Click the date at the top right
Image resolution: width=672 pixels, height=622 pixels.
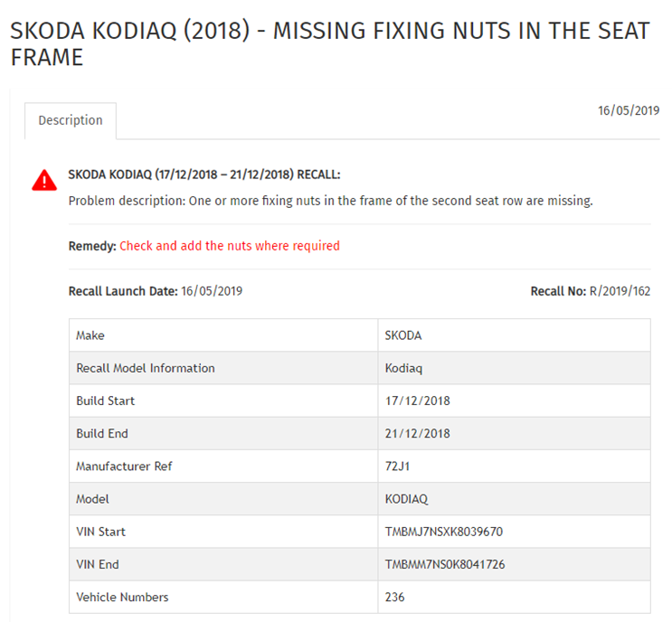(629, 110)
